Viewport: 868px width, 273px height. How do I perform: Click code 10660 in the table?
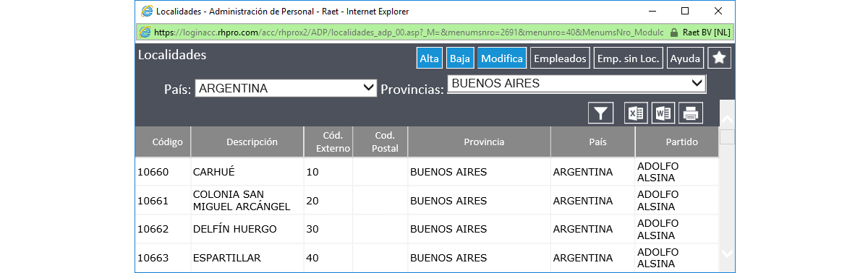coord(153,172)
